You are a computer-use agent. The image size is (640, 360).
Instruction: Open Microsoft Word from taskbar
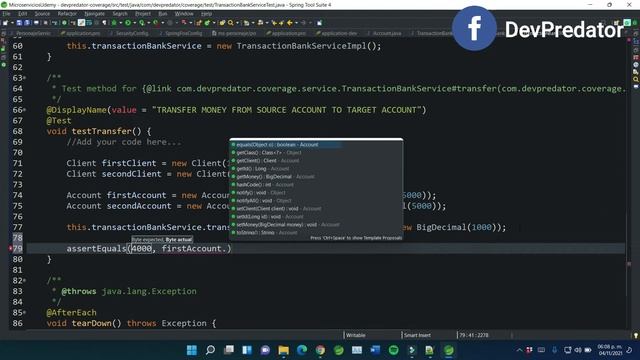click(x=375, y=350)
